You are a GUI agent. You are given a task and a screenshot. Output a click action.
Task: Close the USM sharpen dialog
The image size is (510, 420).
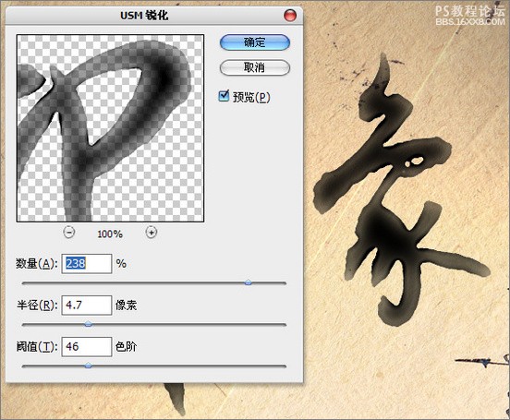290,16
